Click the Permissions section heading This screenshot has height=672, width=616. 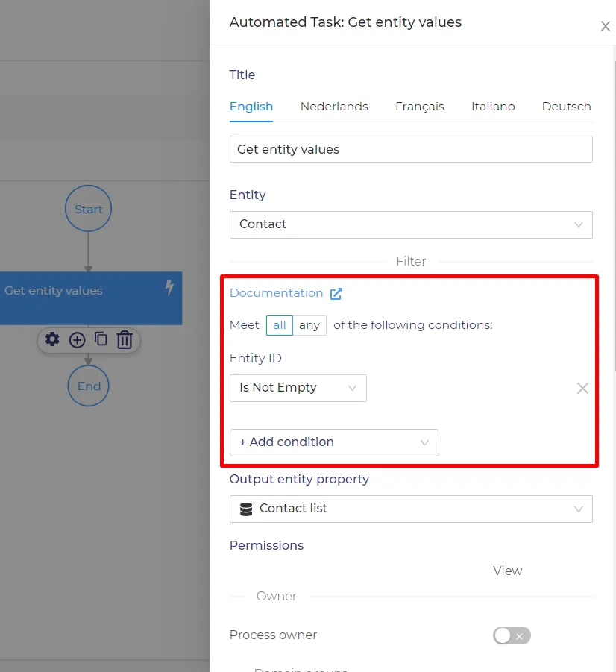[267, 545]
